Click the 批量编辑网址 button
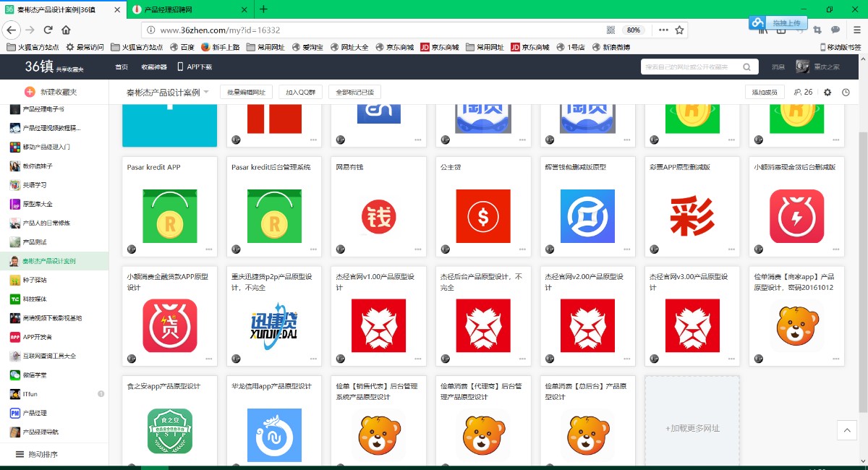Screen dimensions: 868x470 (246, 93)
